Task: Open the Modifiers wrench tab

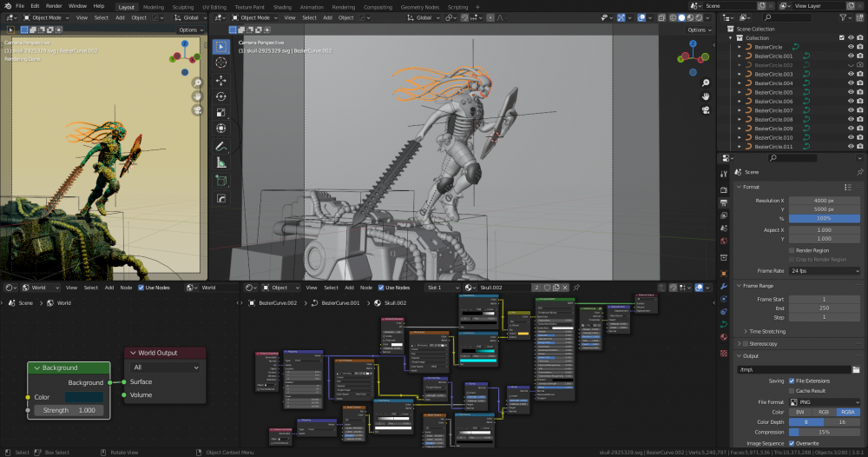Action: pos(724,287)
